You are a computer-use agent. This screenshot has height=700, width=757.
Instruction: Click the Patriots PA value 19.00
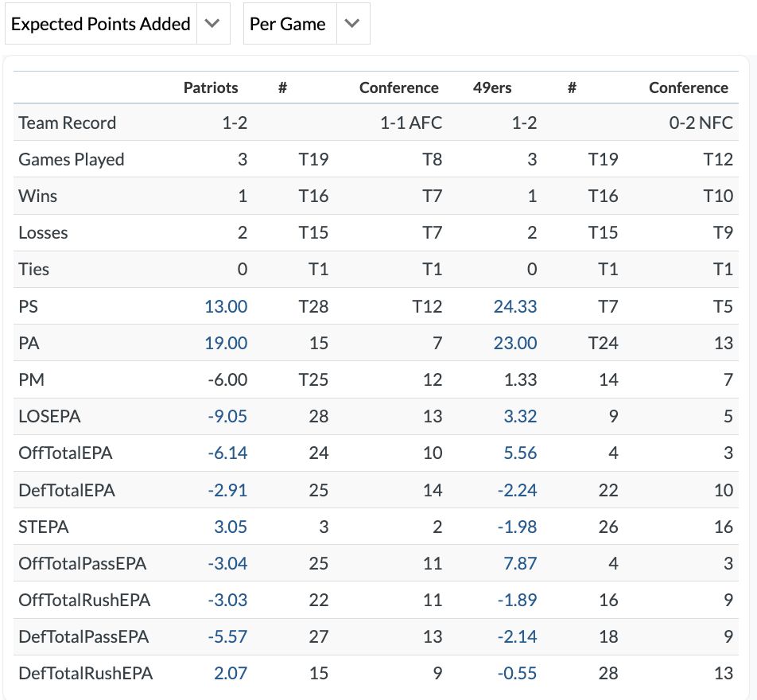[x=226, y=343]
